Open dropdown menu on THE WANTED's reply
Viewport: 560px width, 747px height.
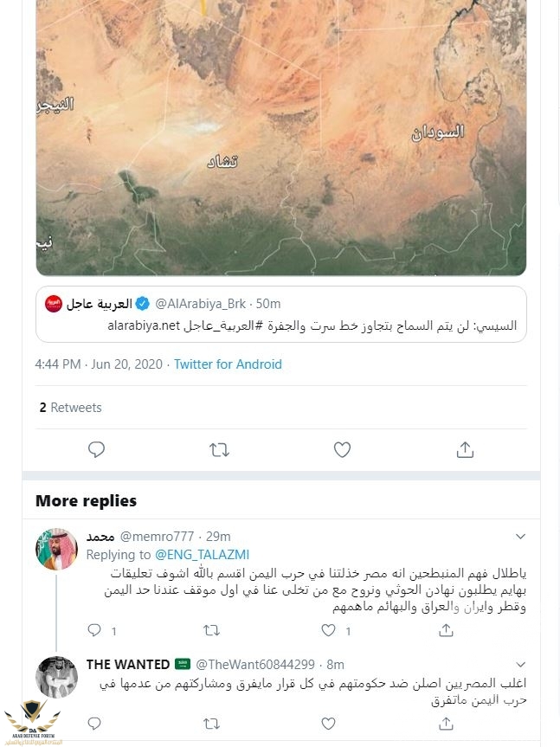coord(520,664)
